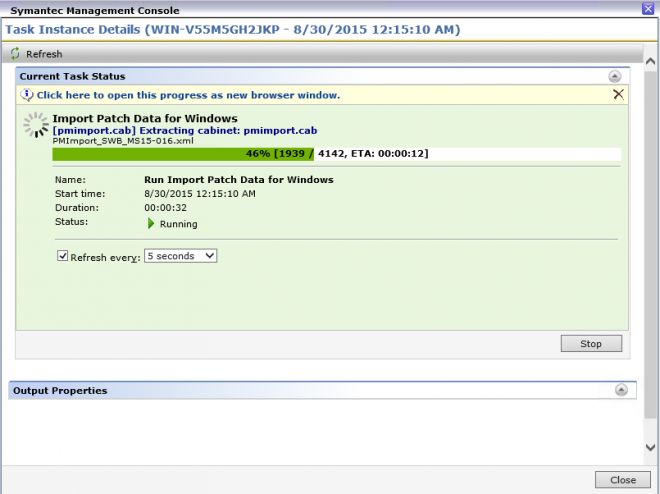Click the scrollbar down arrow

(x=650, y=447)
